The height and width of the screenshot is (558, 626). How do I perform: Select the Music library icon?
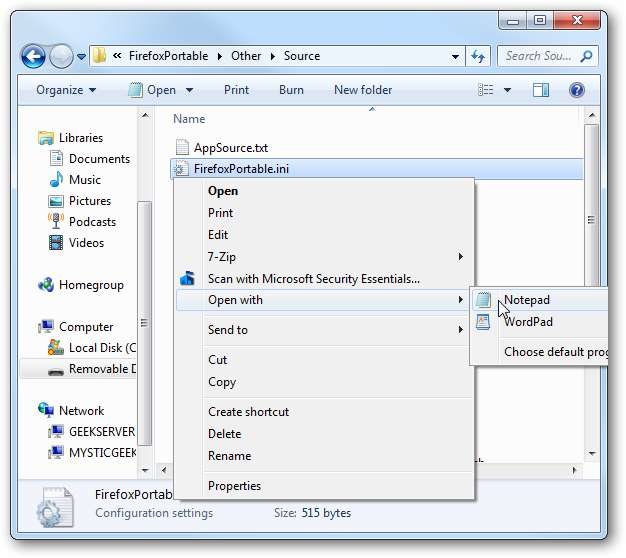57,180
